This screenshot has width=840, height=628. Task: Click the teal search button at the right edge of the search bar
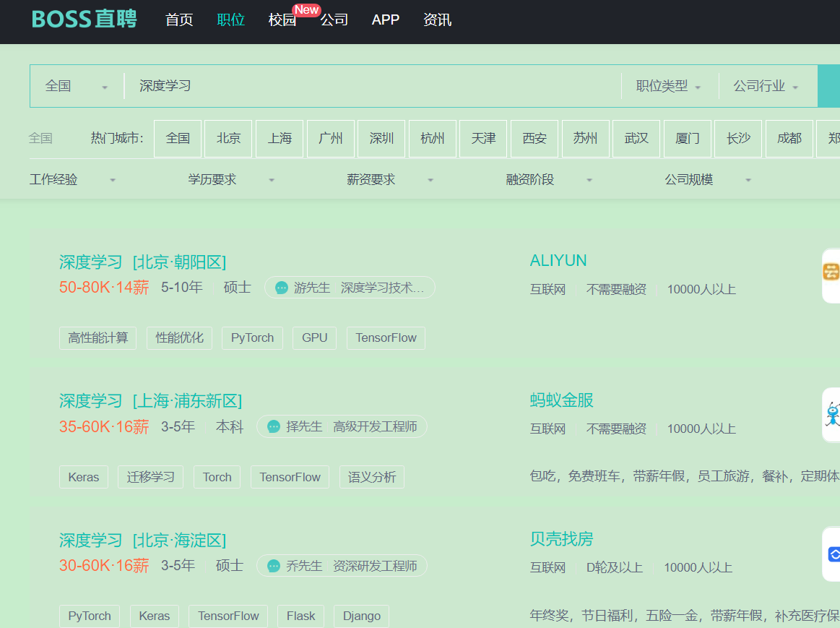pos(828,86)
